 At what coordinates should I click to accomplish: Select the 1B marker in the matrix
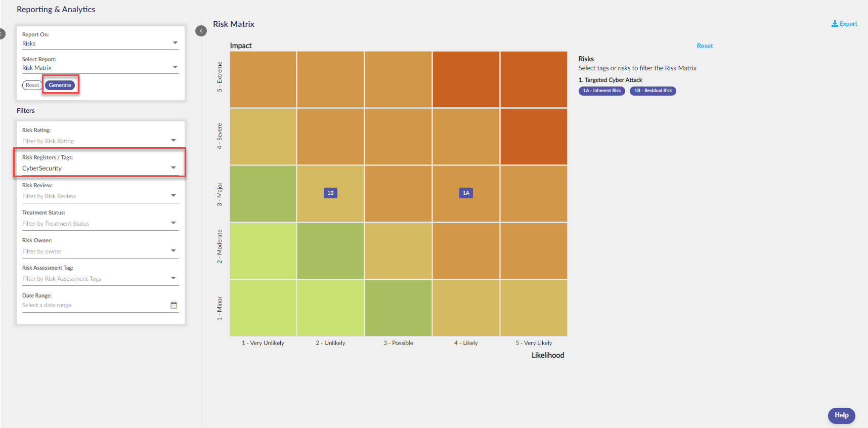tap(330, 193)
